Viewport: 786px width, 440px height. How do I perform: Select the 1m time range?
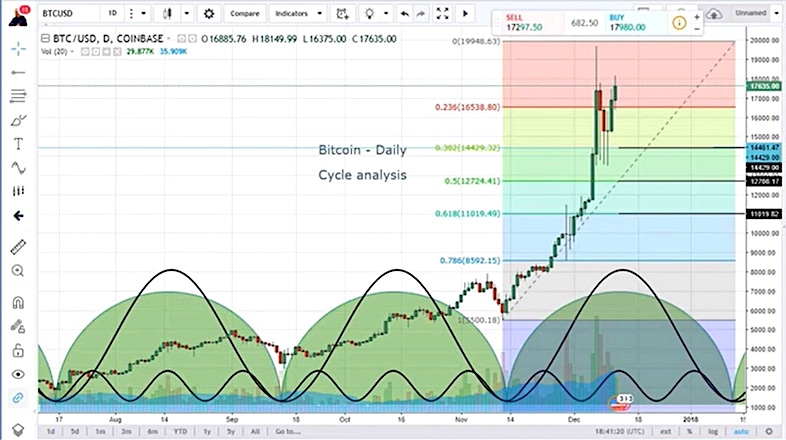100,431
